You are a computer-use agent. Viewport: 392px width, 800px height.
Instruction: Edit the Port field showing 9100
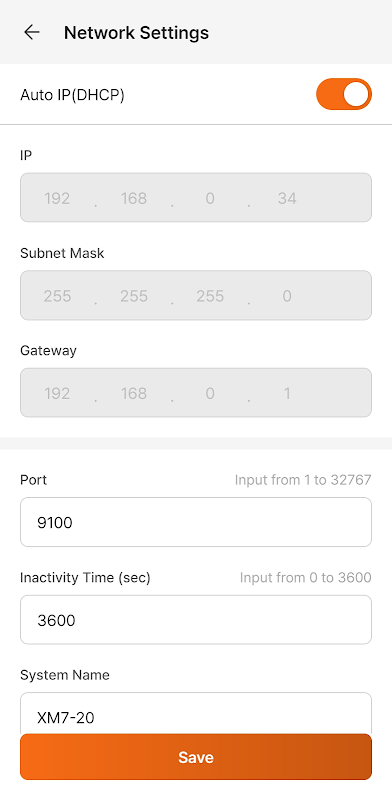click(x=196, y=522)
